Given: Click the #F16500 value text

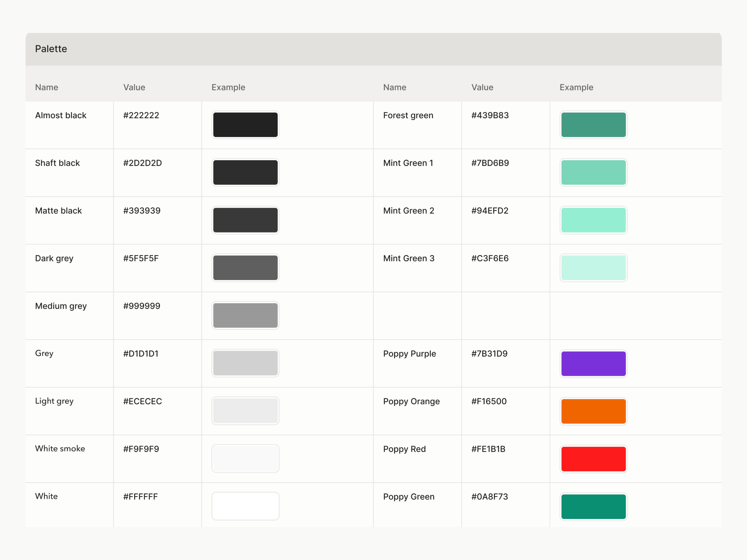Looking at the screenshot, I should (489, 401).
